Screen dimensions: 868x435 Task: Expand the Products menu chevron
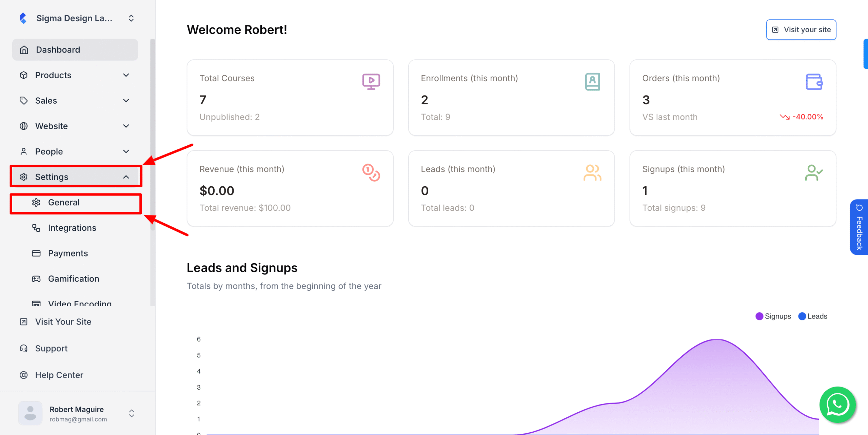(126, 75)
